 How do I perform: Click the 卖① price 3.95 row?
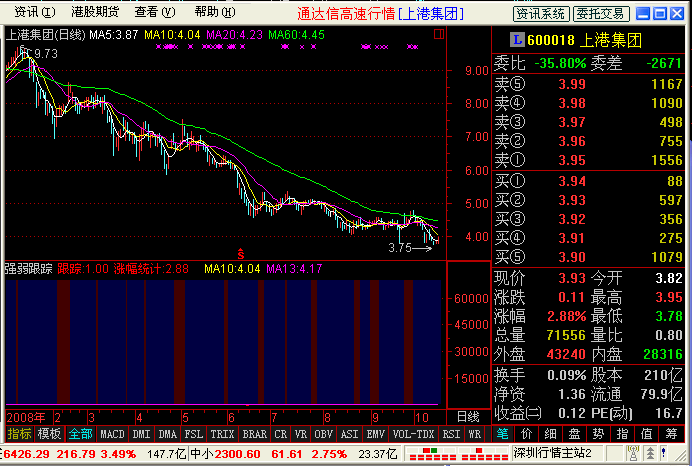click(588, 160)
